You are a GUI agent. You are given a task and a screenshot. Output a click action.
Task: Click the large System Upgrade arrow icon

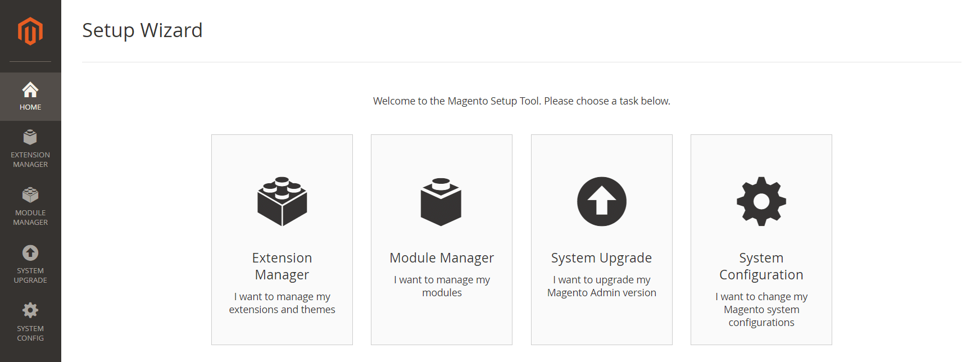[601, 202]
